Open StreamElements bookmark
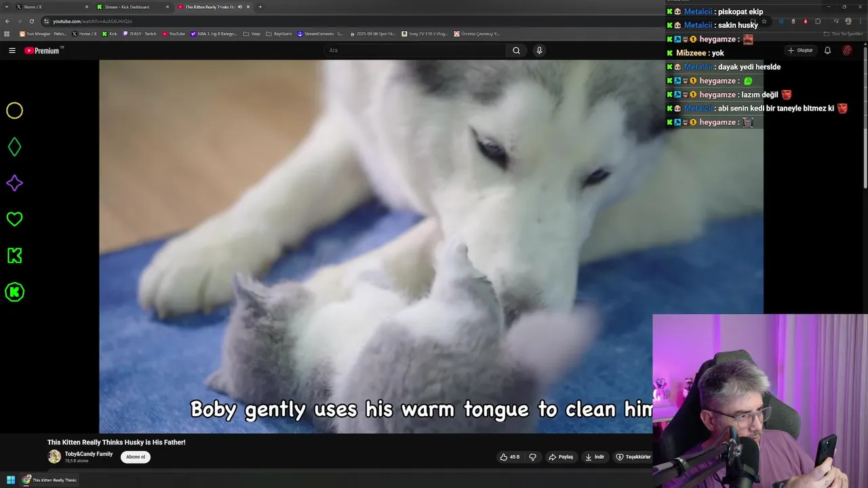Viewport: 868px width, 488px height. pyautogui.click(x=320, y=33)
